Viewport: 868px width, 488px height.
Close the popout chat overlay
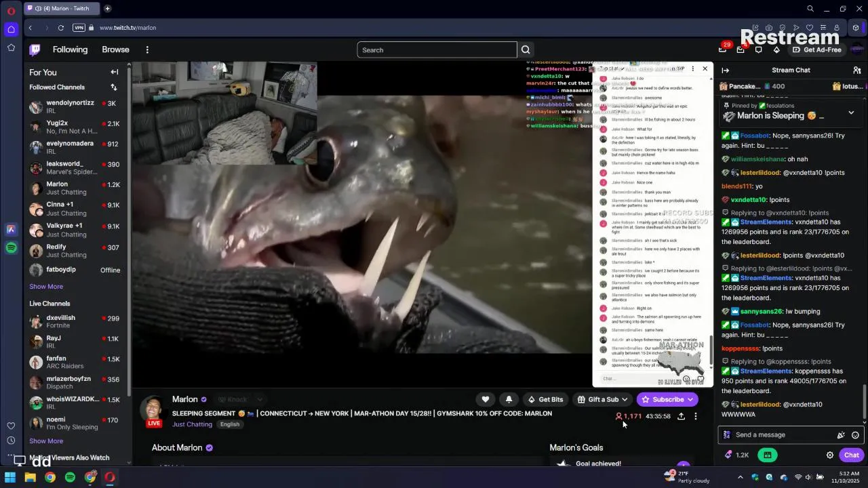click(705, 68)
